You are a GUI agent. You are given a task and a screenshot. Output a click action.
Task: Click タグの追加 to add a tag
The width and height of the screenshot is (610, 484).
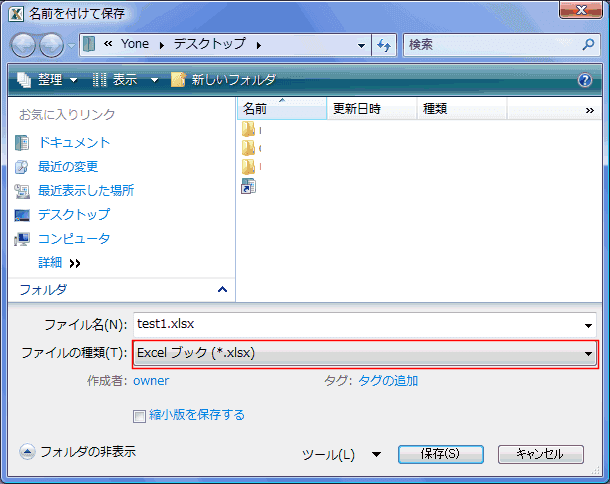388,381
